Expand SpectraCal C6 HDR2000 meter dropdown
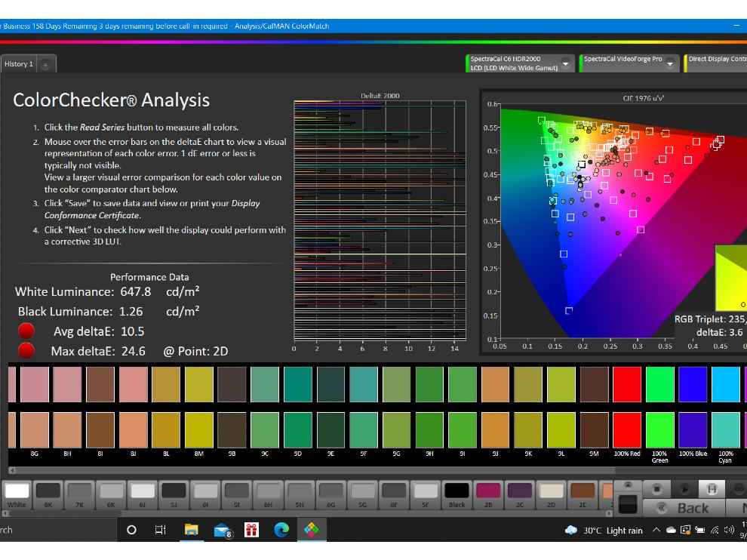 pos(565,63)
